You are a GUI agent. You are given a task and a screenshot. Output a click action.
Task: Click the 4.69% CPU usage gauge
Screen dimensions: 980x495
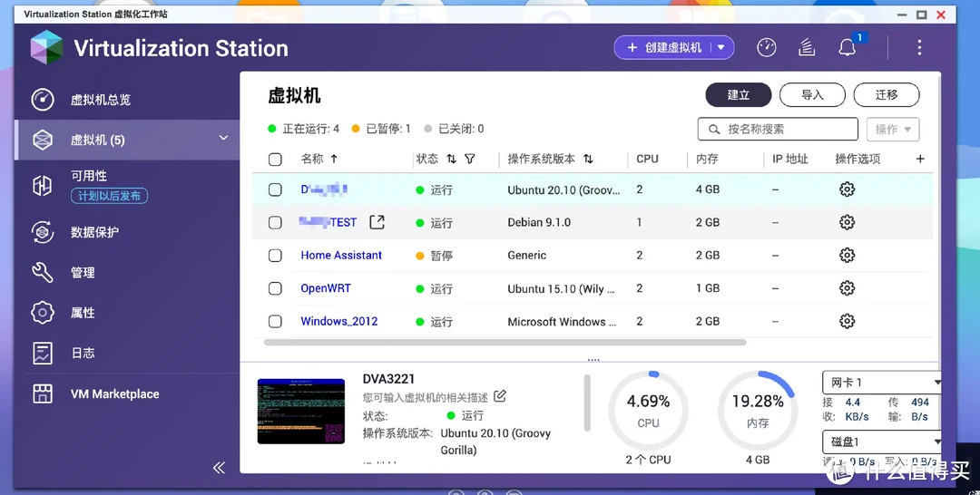(x=648, y=410)
